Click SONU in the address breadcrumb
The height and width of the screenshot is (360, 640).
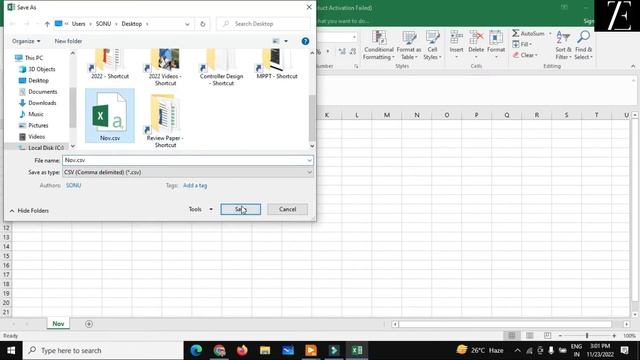click(x=103, y=24)
